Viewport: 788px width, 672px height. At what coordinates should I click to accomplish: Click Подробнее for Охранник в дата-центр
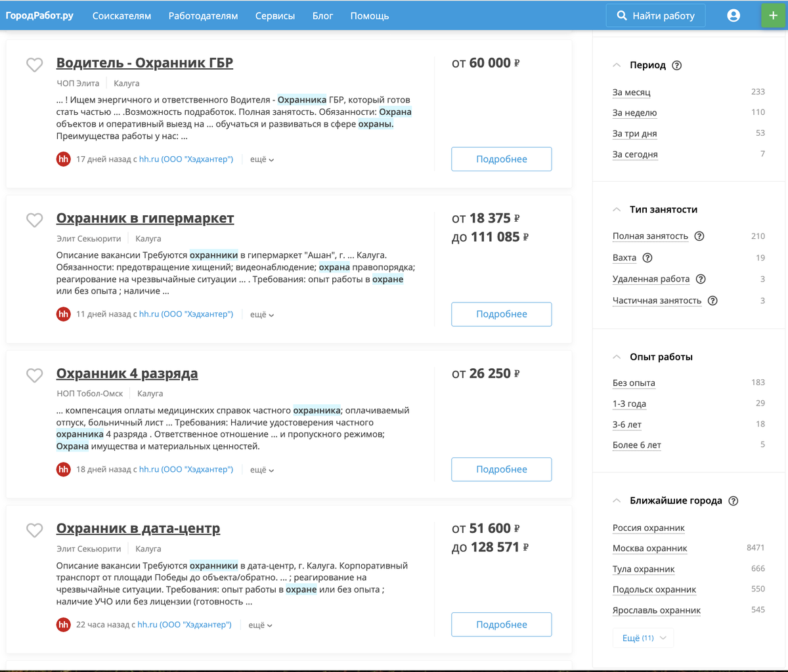tap(502, 625)
